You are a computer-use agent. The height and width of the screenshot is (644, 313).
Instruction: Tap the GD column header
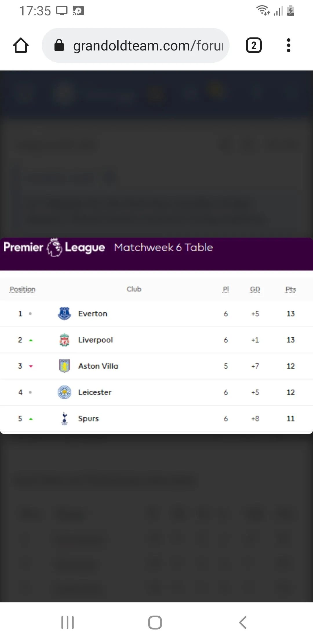[255, 289]
